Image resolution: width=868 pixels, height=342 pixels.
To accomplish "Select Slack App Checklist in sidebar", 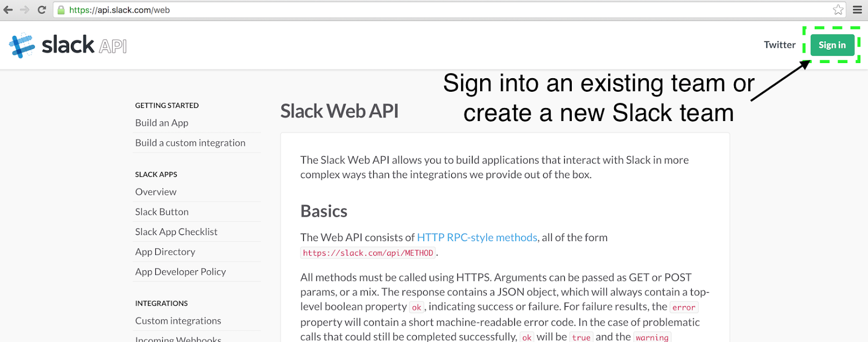I will (x=176, y=232).
